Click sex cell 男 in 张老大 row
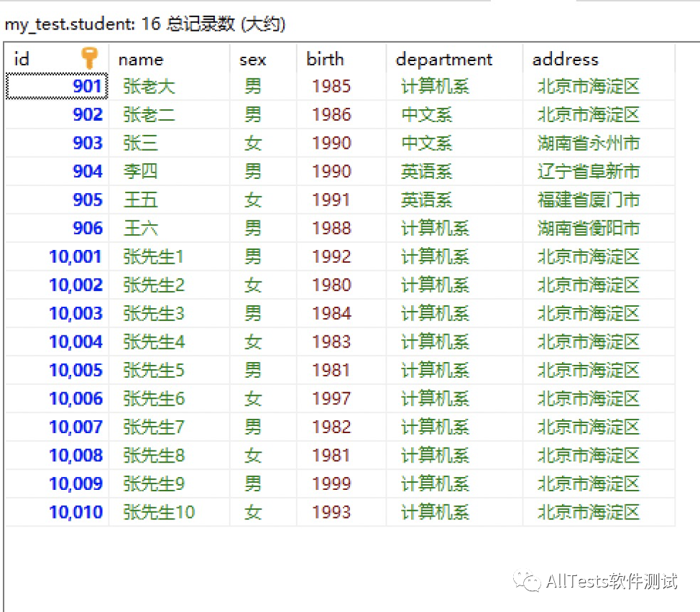This screenshot has height=612, width=700. [x=263, y=86]
